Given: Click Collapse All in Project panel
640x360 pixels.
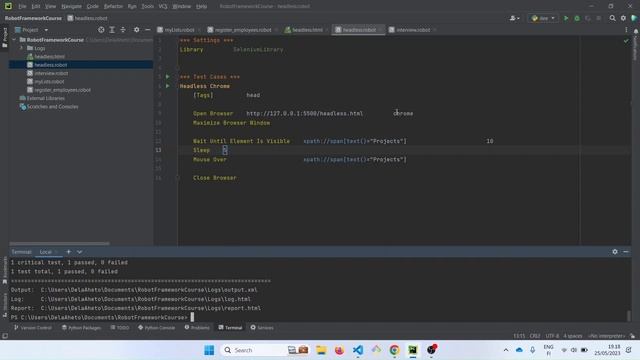Looking at the screenshot, I should click(122, 30).
